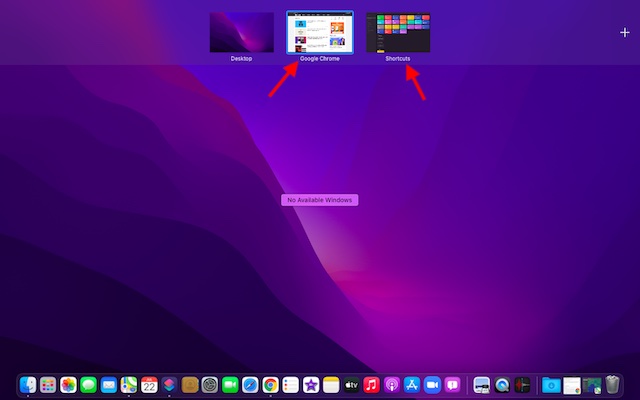Open the Shortcuts full-screen space
This screenshot has width=640, height=400.
tap(398, 32)
